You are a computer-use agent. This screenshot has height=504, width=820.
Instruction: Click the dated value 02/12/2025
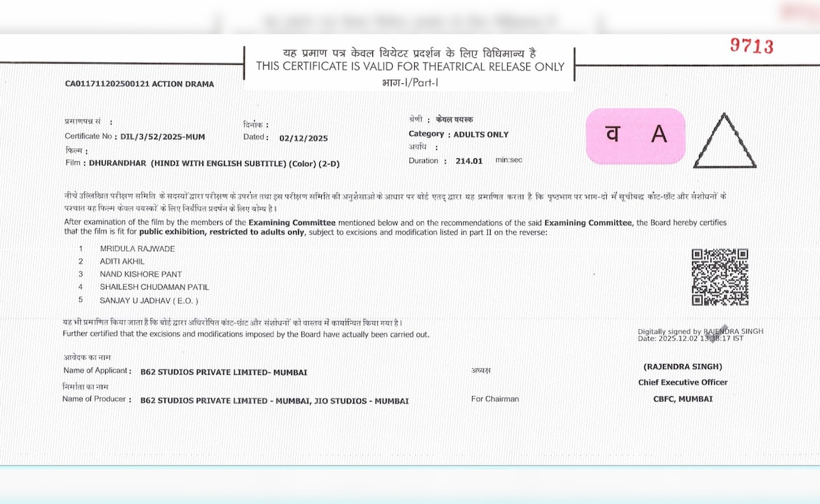(x=303, y=138)
